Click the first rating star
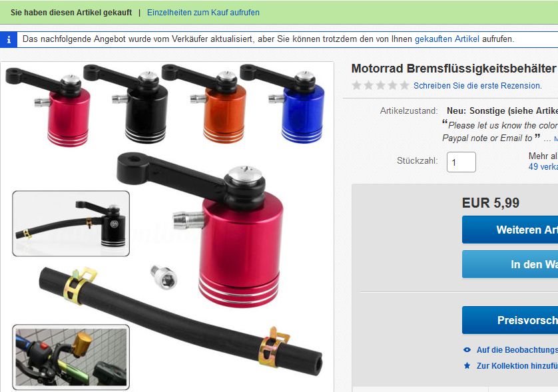Screen dimensions: 558x392 pyautogui.click(x=356, y=85)
